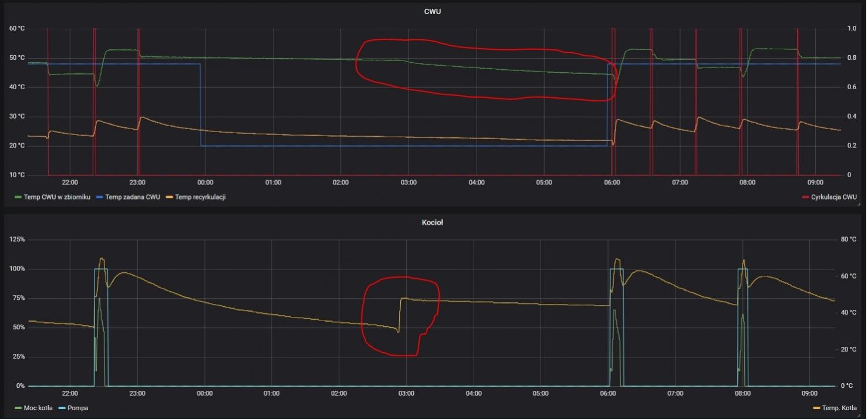Change the yellow Temp. Kotła swatch color
The image size is (868, 419).
tap(815, 408)
